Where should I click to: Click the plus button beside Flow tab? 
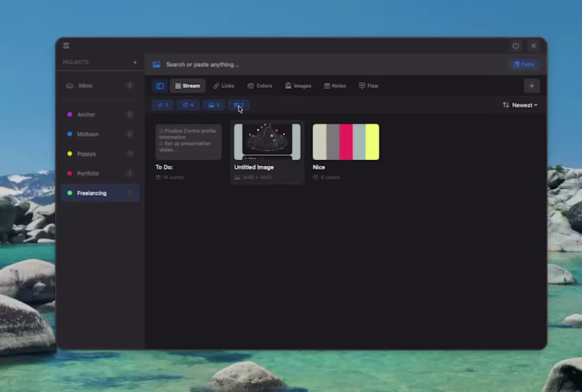coord(532,86)
